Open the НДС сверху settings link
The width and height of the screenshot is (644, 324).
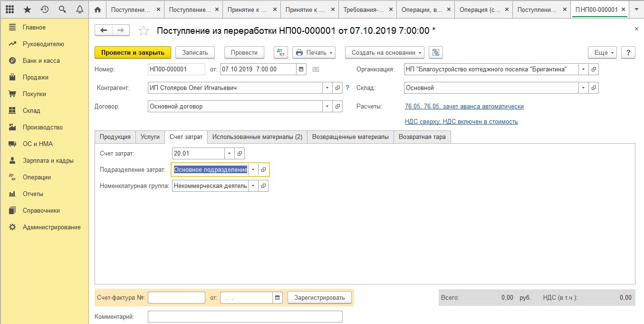461,122
